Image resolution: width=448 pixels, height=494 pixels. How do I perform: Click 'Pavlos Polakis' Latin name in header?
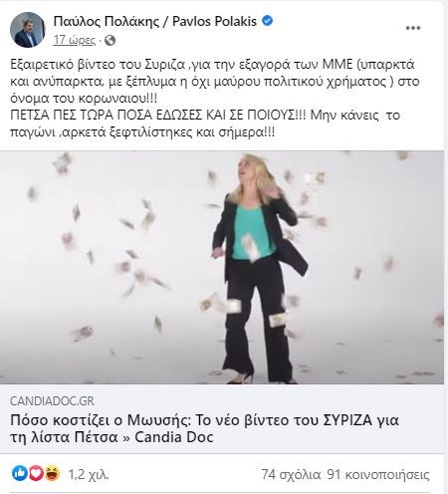pos(214,22)
